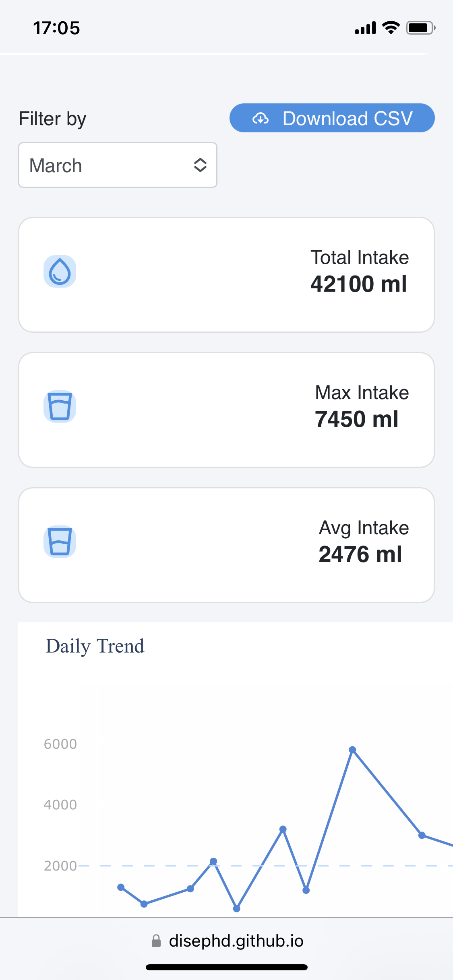Tap the battery indicator icon

click(x=420, y=28)
